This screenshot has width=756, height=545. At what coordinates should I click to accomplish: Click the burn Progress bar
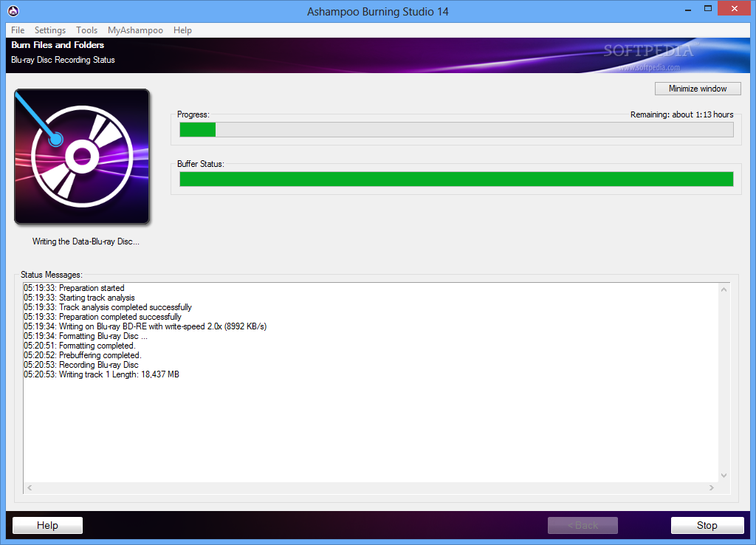(x=456, y=130)
